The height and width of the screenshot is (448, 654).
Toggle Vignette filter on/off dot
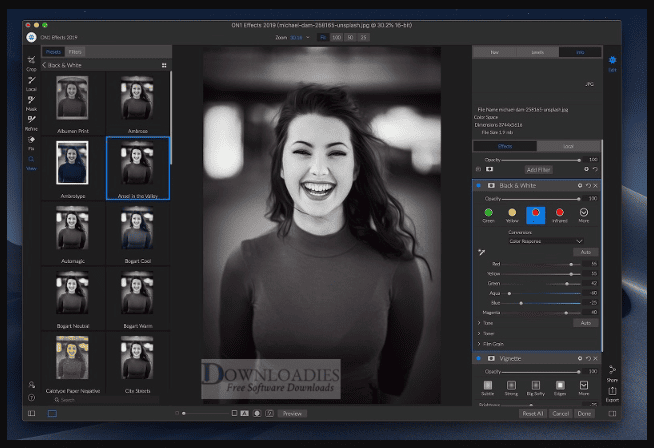tap(478, 358)
